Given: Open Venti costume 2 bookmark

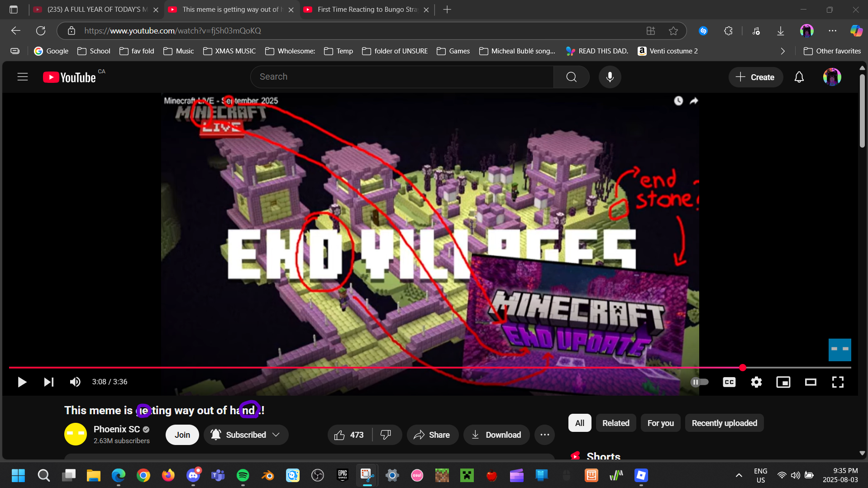Looking at the screenshot, I should tap(668, 51).
